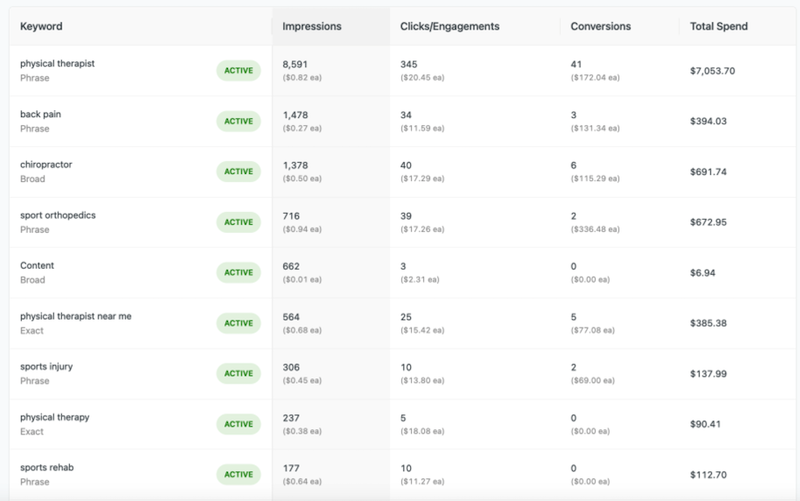The image size is (800, 501).
Task: Open the sports injury keyword
Action: (46, 367)
